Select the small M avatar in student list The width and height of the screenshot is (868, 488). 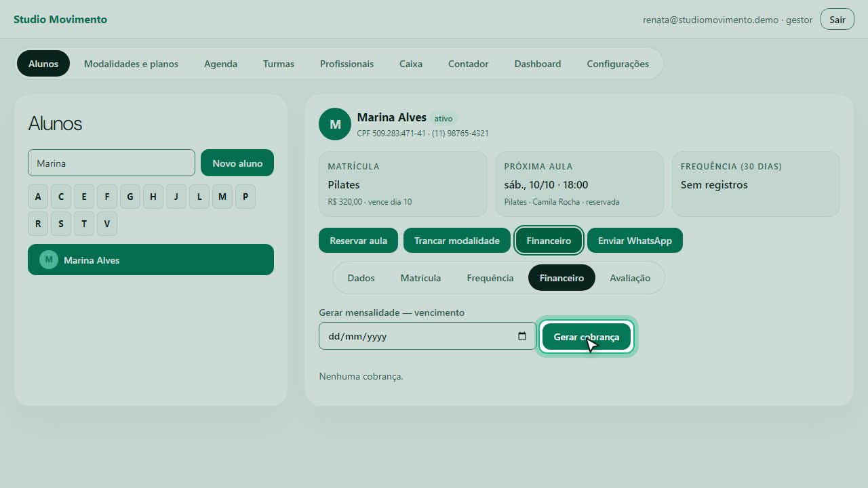click(x=49, y=260)
